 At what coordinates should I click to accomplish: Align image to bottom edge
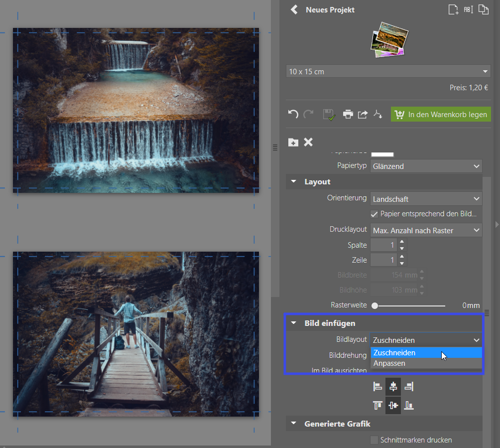pyautogui.click(x=408, y=405)
